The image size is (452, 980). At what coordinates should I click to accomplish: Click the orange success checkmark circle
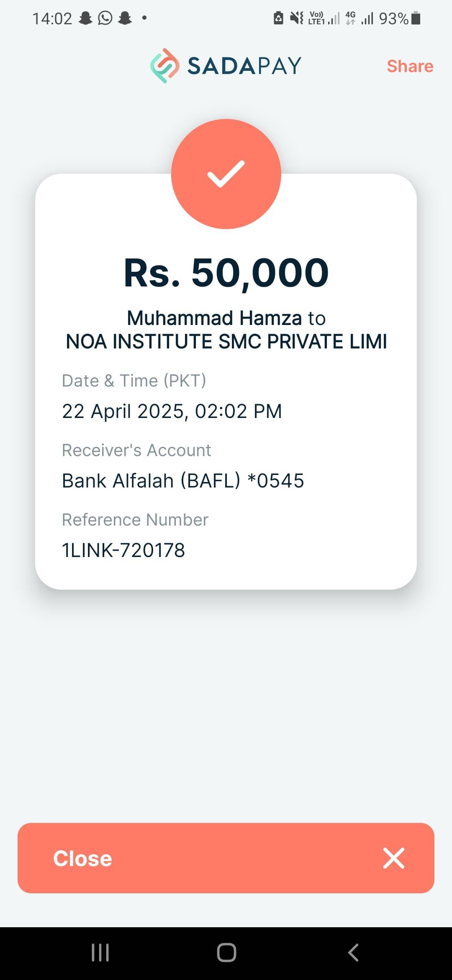tap(226, 174)
